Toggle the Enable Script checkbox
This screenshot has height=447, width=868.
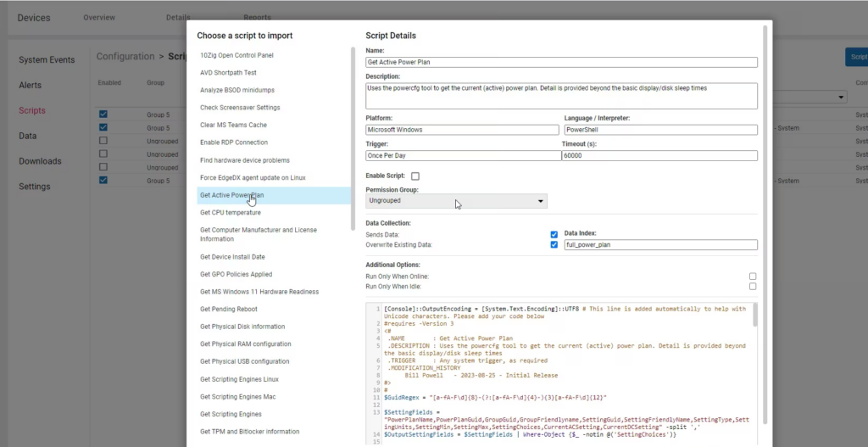click(415, 176)
